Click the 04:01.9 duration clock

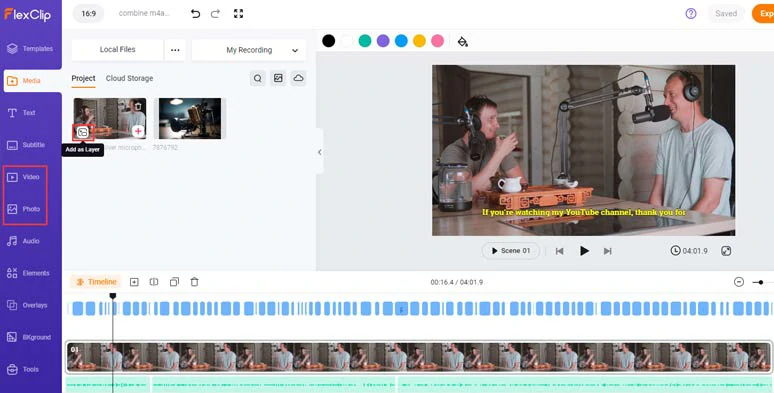(x=689, y=251)
